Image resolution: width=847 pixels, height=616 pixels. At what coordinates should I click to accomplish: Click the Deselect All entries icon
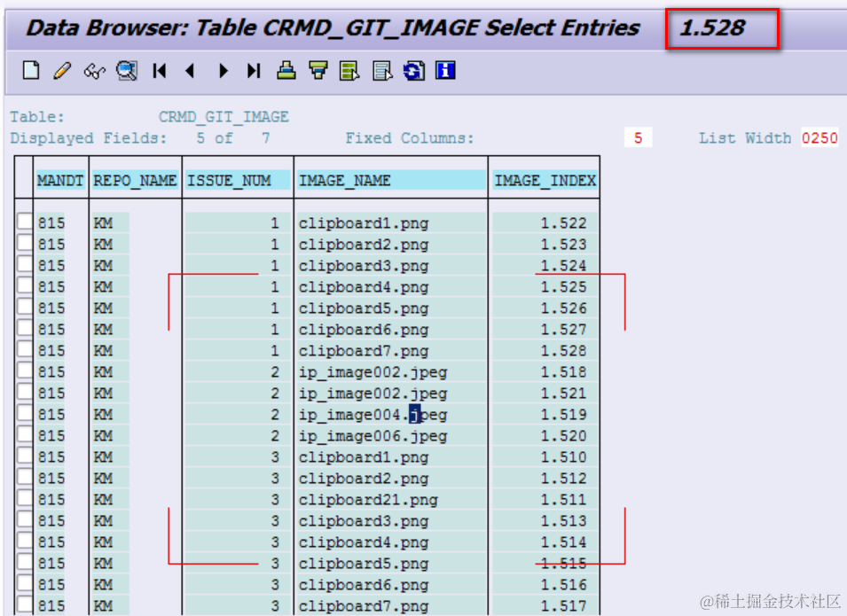382,71
